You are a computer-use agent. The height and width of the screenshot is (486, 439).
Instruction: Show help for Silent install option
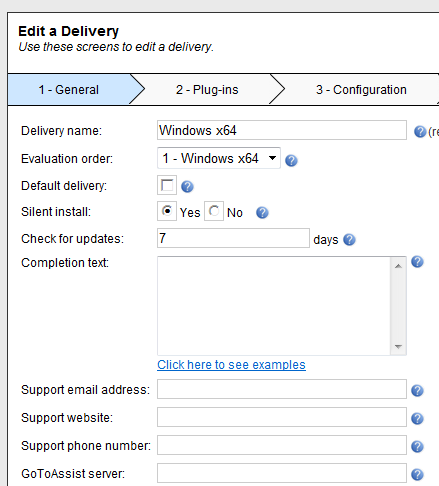point(262,213)
